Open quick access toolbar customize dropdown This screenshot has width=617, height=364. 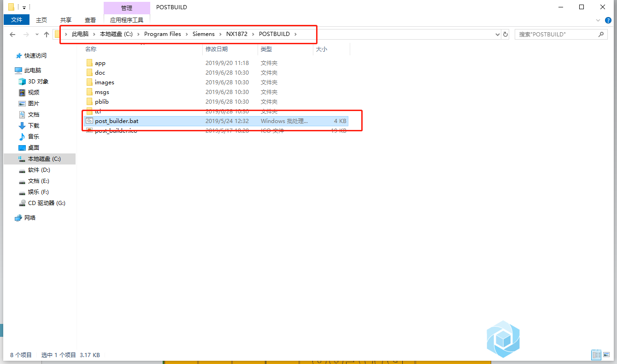[24, 7]
